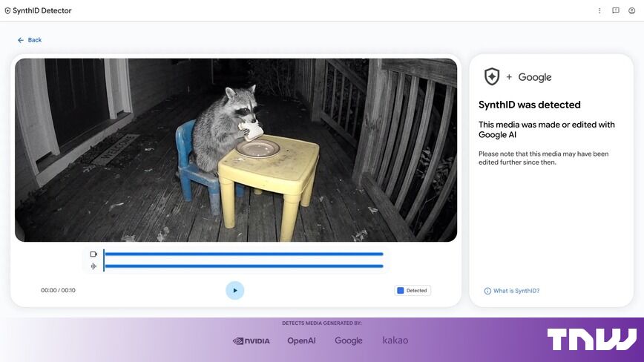Click the NVIDIA logo in footer
The height and width of the screenshot is (362, 644).
click(252, 340)
